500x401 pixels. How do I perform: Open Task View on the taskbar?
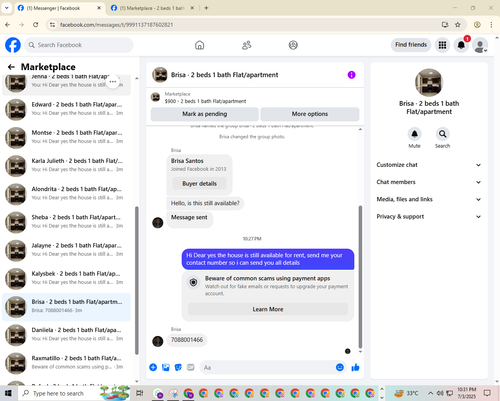point(140,393)
